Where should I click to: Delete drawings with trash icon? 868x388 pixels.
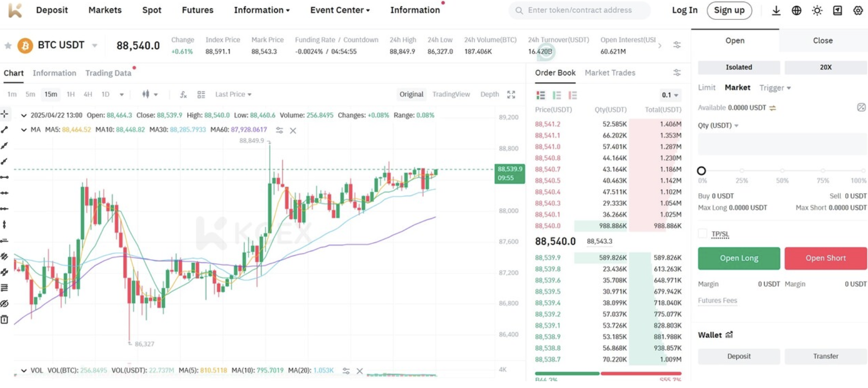coord(4,319)
